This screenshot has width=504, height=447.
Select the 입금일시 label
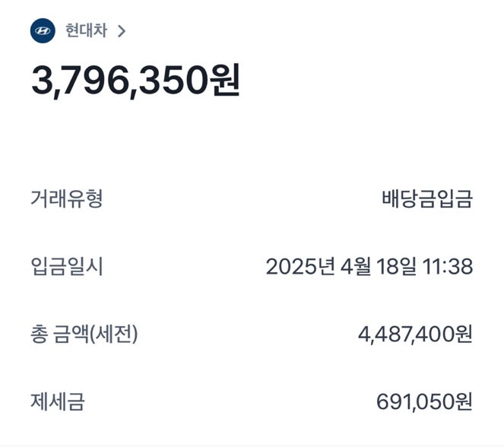tap(66, 267)
